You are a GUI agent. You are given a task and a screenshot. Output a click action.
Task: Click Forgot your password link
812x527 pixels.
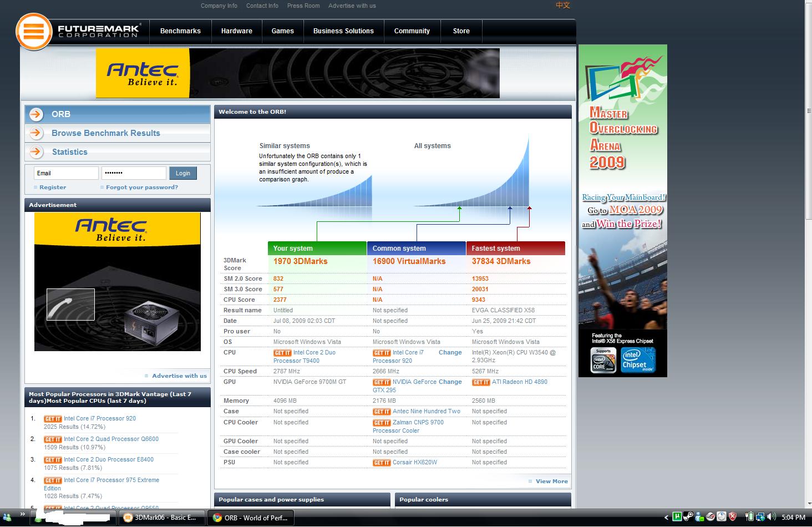[142, 188]
